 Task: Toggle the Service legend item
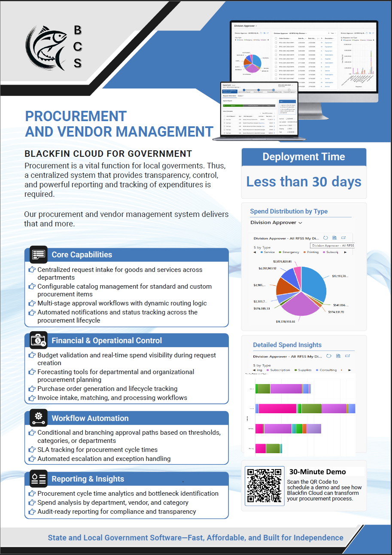(x=268, y=252)
